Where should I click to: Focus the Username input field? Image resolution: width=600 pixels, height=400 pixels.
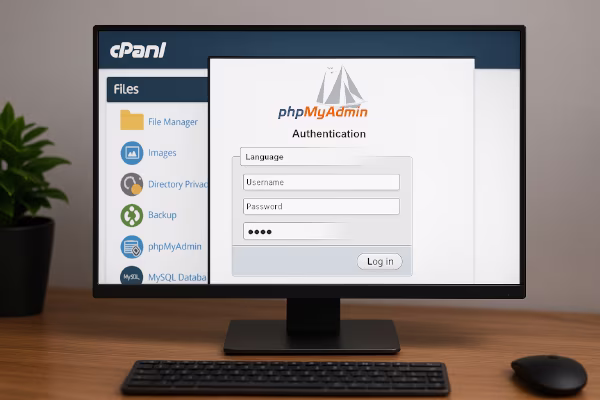click(321, 182)
